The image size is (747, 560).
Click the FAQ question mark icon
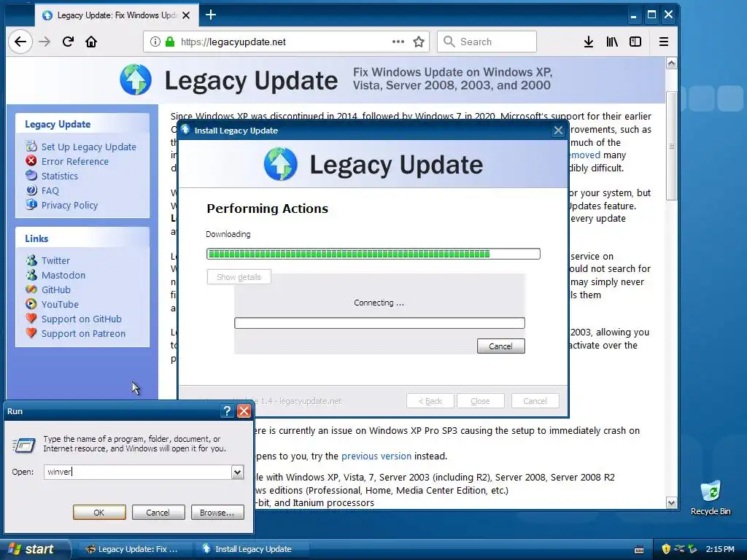tap(31, 190)
